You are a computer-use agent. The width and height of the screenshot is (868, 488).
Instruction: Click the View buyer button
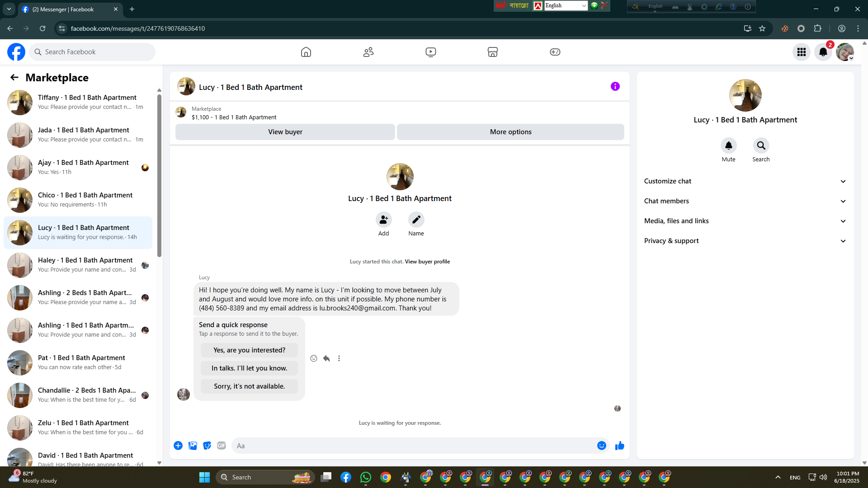(x=285, y=132)
